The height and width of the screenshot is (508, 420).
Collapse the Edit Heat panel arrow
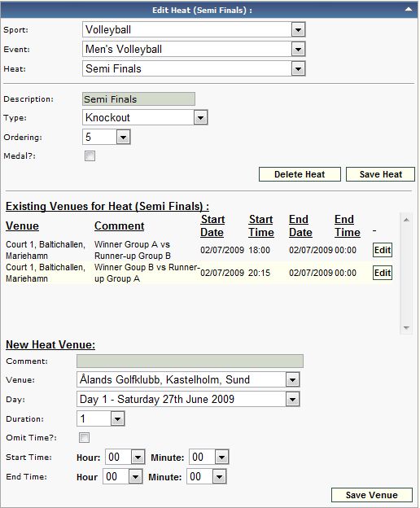pyautogui.click(x=409, y=10)
